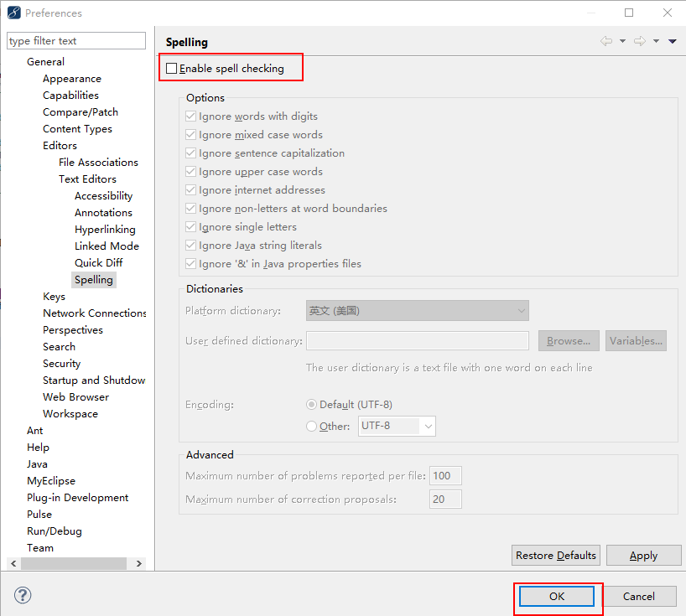This screenshot has width=686, height=616.
Task: Toggle Ignore Java string literals
Action: (x=190, y=245)
